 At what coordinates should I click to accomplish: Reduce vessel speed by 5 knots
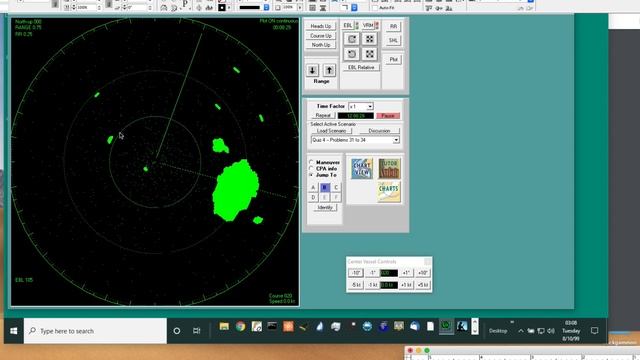(x=356, y=285)
